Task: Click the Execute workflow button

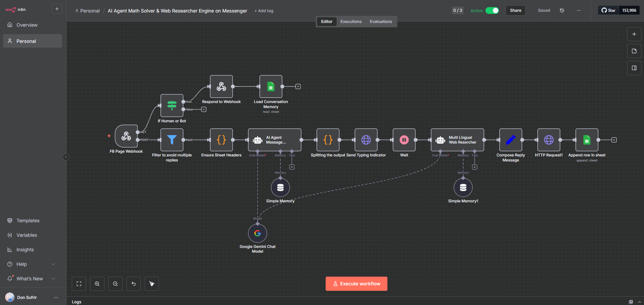Action: click(356, 283)
